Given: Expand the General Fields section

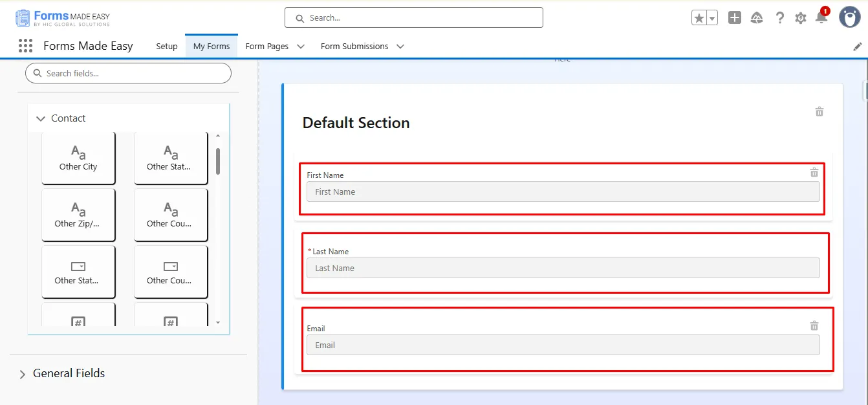Looking at the screenshot, I should click(23, 374).
